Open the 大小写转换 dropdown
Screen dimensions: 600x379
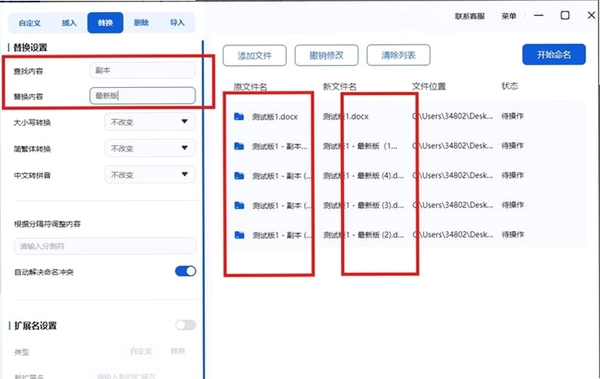pyautogui.click(x=150, y=122)
